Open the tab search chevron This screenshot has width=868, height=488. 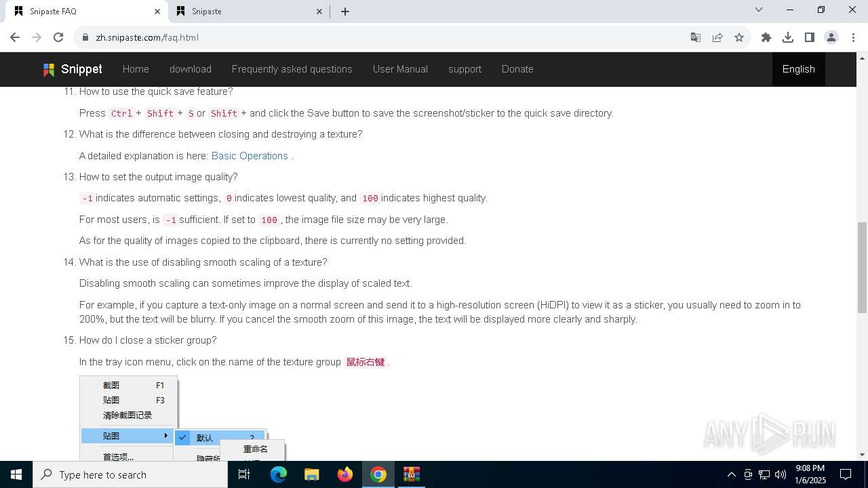pyautogui.click(x=759, y=10)
